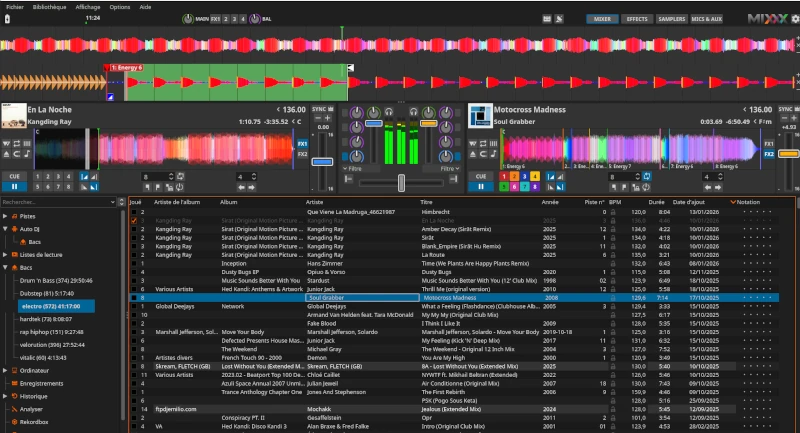Toggle quantize grid icon on deck 1
Viewport: 800px width, 433px height.
(27, 144)
